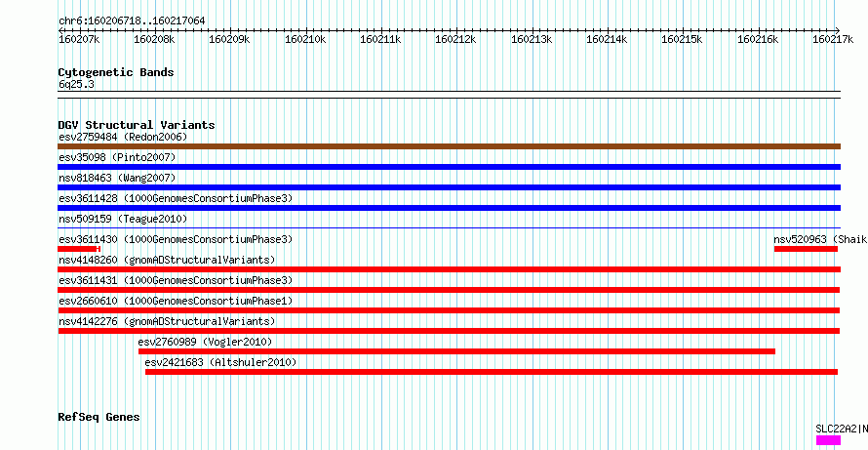Open esv2660610 (1000GenomesConsortiumPhase1) label
Viewport: 868px width, 450px height.
(x=176, y=301)
